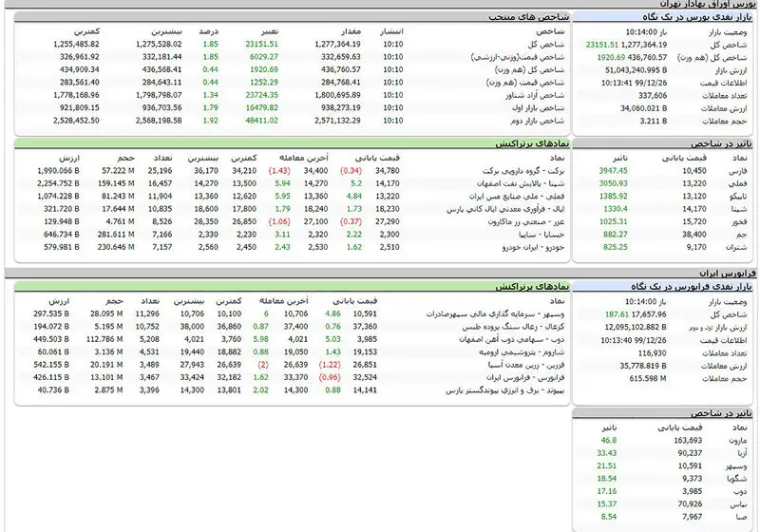Click آریا in Farabourse index impact table
The image size is (760, 532).
coord(742,453)
